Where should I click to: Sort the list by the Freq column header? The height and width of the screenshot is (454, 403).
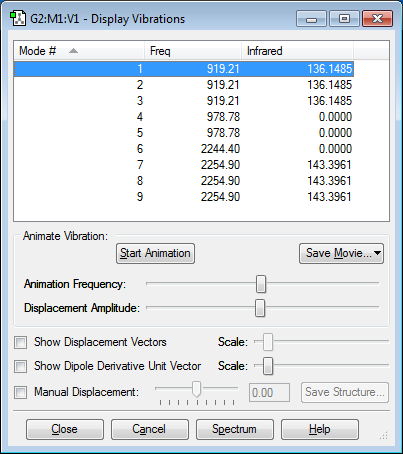pyautogui.click(x=193, y=51)
